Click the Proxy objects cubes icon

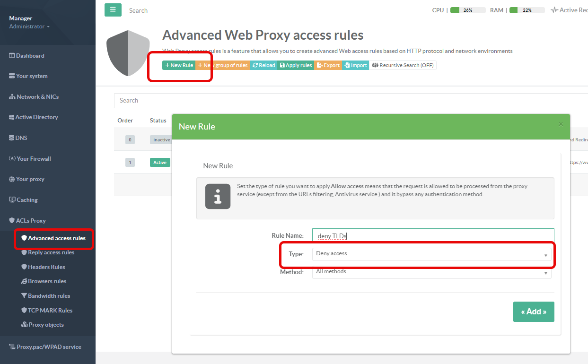coord(25,325)
